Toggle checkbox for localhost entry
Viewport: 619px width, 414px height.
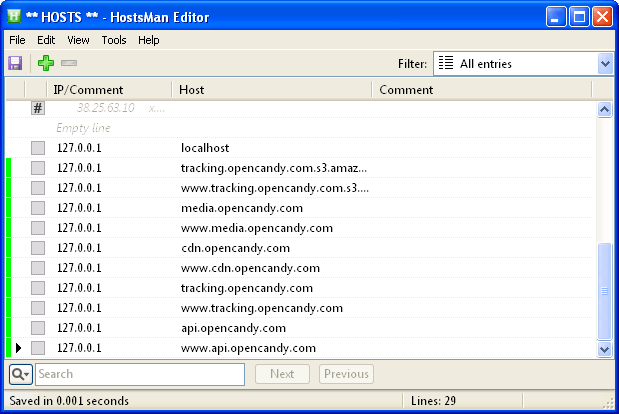(38, 148)
